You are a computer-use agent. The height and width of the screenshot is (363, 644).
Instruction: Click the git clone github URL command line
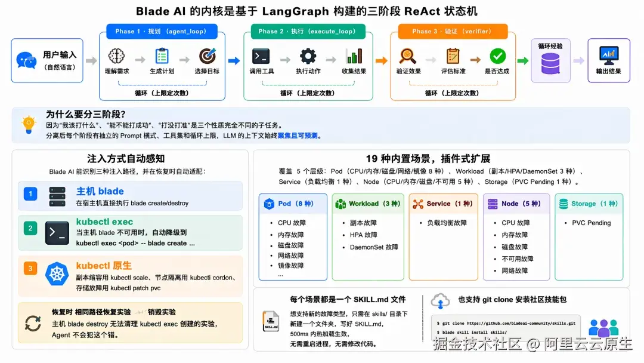click(506, 323)
